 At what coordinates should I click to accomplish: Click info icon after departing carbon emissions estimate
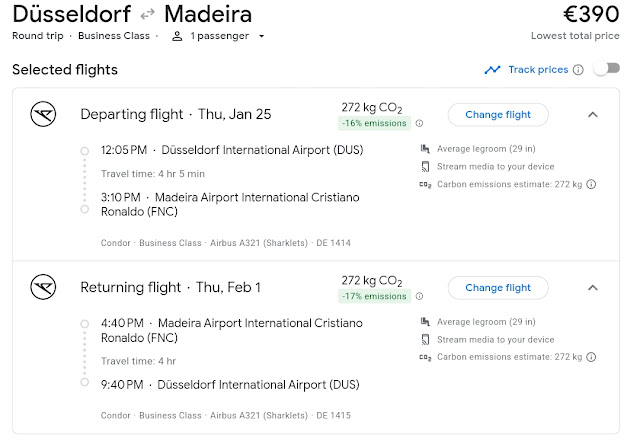click(592, 184)
